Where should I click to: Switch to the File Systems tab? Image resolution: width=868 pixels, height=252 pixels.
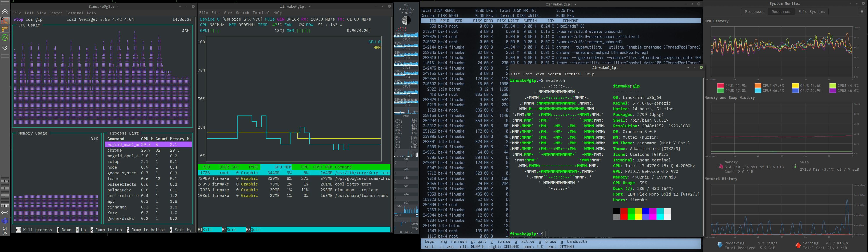pos(811,12)
